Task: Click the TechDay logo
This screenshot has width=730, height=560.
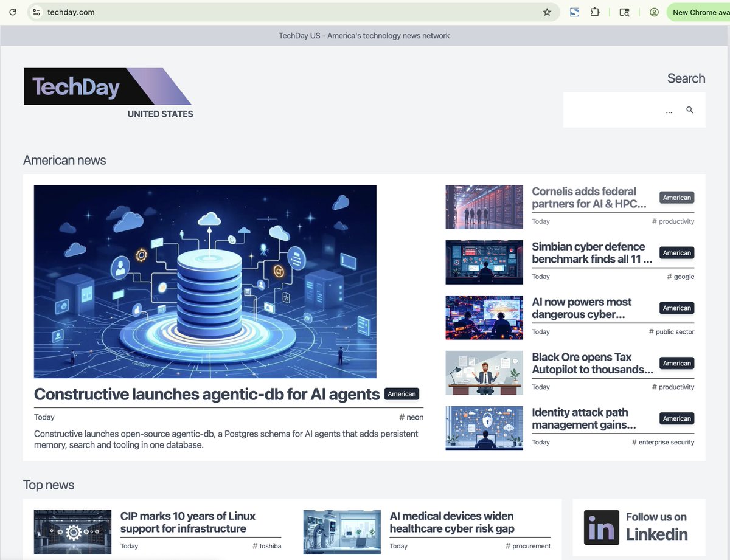Action: pos(108,87)
